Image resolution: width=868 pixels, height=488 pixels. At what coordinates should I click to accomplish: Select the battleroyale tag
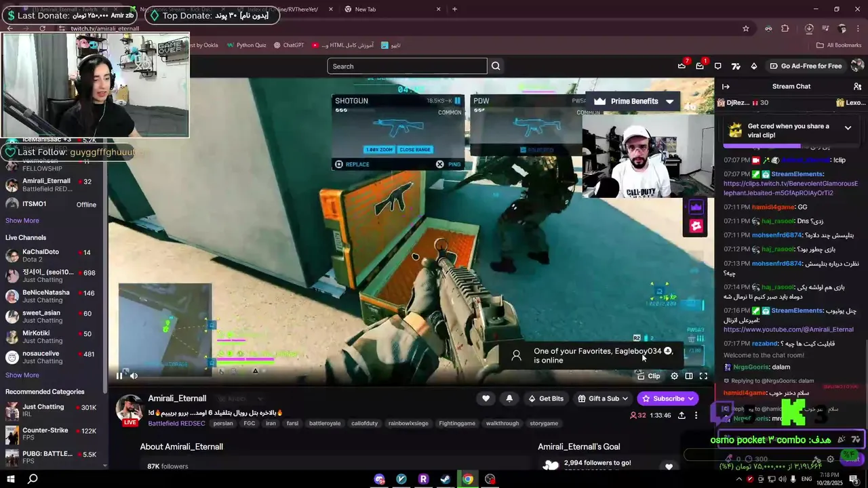coord(324,424)
